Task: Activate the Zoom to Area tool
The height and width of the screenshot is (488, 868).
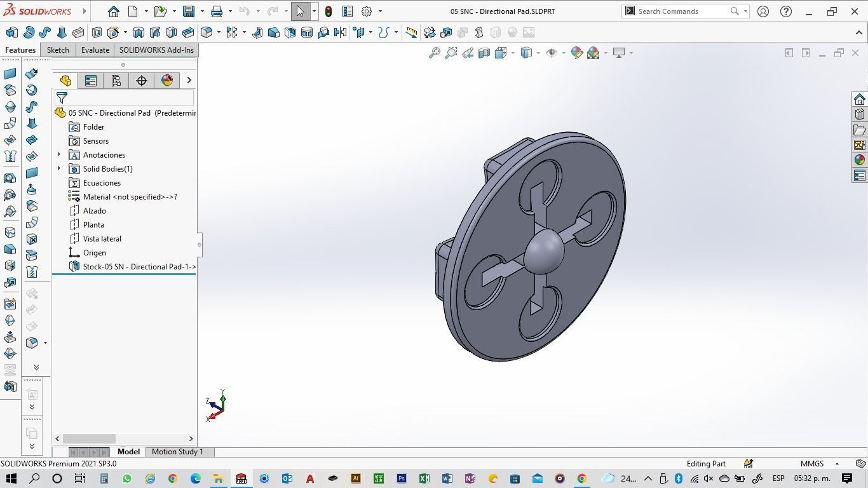Action: pyautogui.click(x=451, y=53)
